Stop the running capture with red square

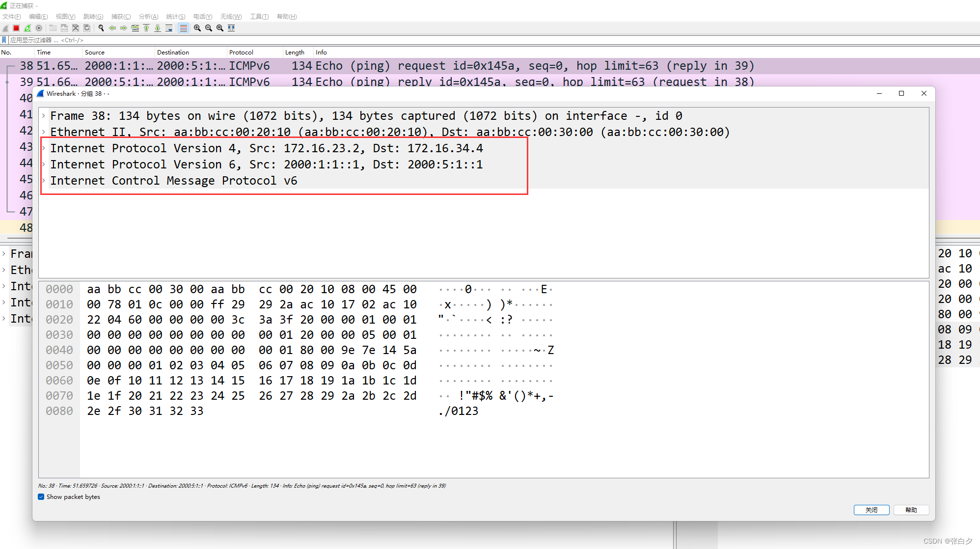[x=16, y=28]
